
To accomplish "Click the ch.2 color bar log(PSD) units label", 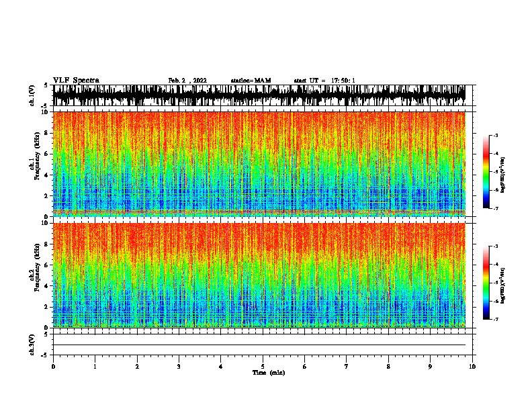I will (x=503, y=285).
